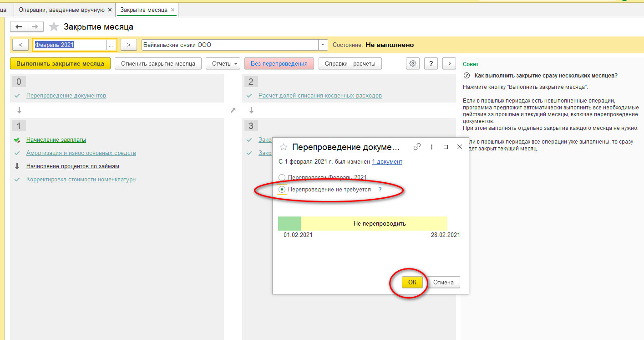Open period picker ellipsis button
The image size is (644, 340).
pyautogui.click(x=111, y=45)
